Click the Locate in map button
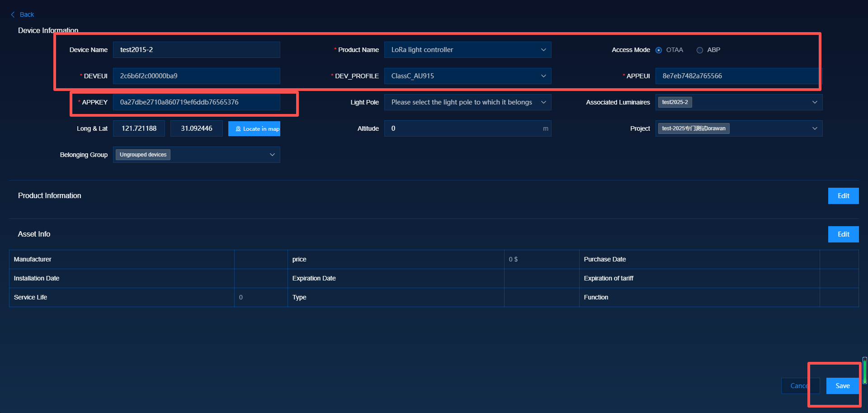The height and width of the screenshot is (413, 868). 254,129
